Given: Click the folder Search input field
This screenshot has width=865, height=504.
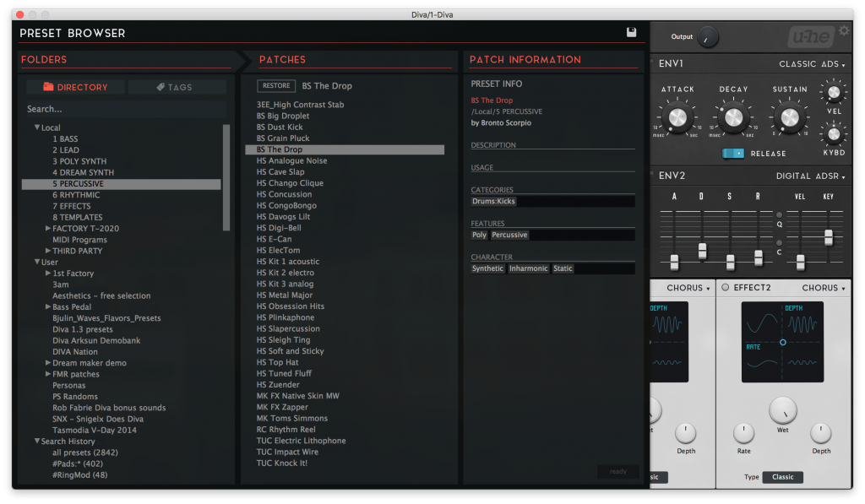Looking at the screenshot, I should click(124, 109).
